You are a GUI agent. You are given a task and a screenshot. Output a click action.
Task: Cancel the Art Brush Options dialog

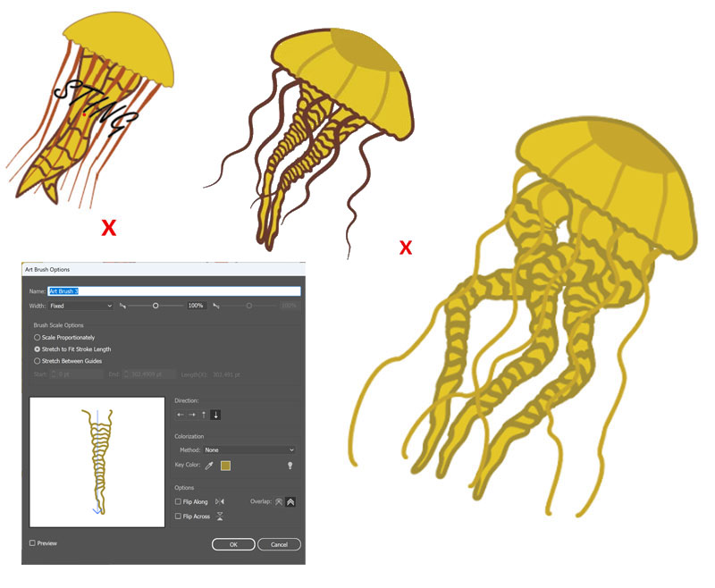tap(279, 544)
